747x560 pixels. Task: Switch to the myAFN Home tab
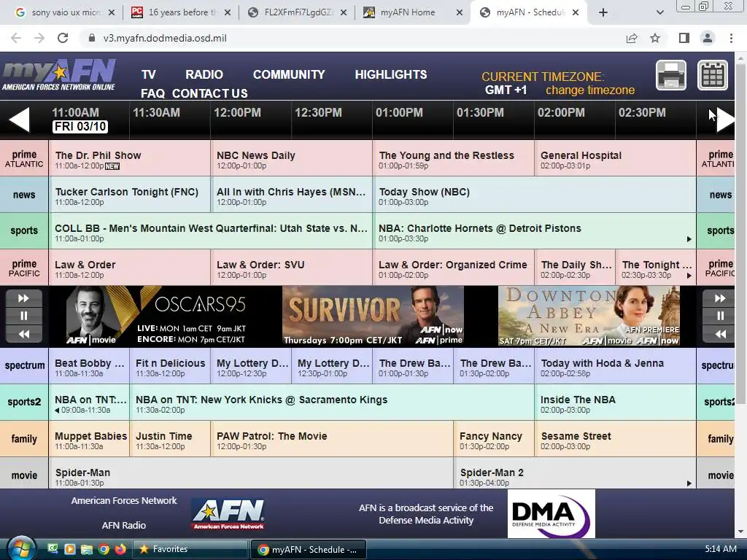[x=413, y=12]
